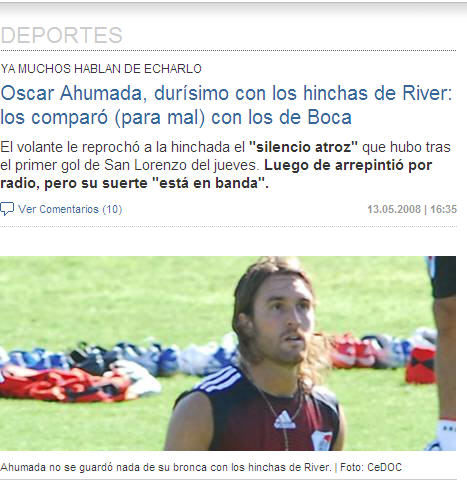Click the red bag lying on the grass
The width and height of the screenshot is (467, 480).
click(x=420, y=365)
